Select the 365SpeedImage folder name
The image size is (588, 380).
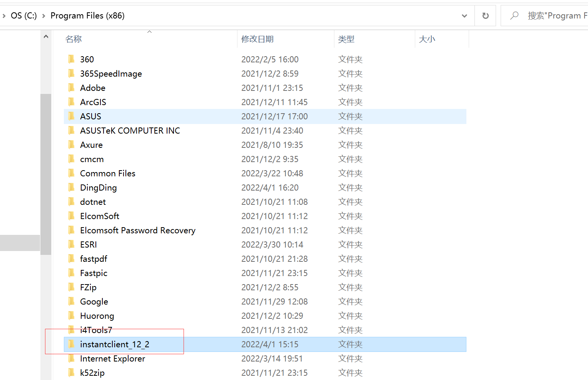tap(111, 74)
